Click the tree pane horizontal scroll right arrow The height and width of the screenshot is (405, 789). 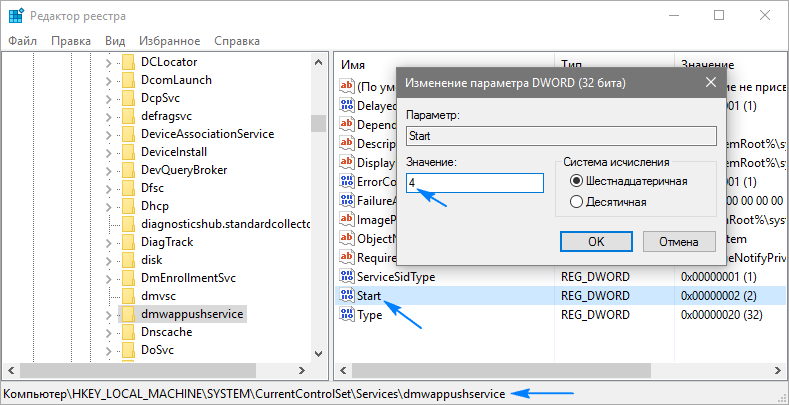coord(301,370)
